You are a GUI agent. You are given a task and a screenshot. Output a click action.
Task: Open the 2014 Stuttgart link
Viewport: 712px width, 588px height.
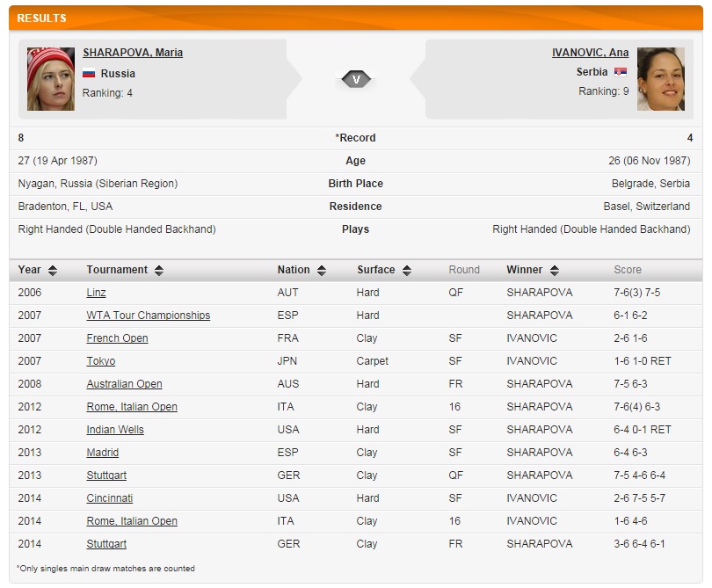pos(106,544)
